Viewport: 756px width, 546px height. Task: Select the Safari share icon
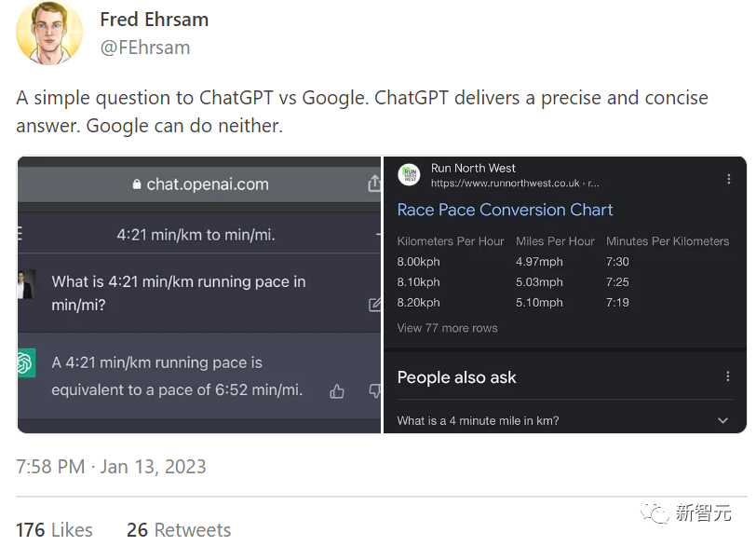click(x=376, y=184)
